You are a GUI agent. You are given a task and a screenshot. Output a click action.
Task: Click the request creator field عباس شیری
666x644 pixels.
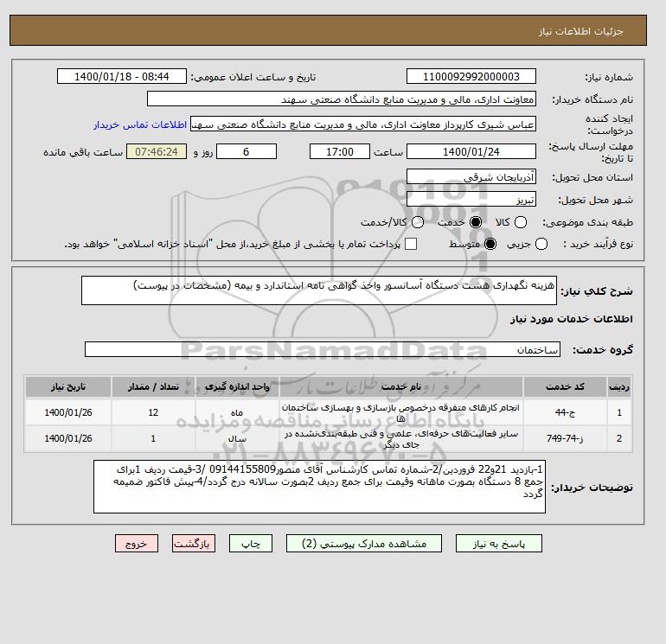363,124
